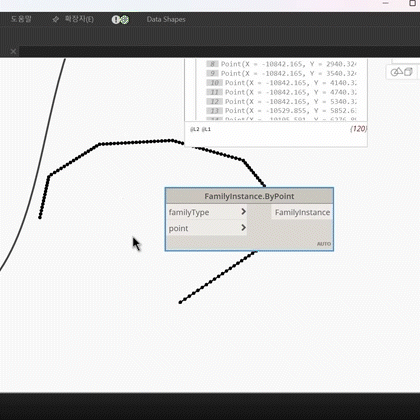Click the @L1 level label in preview
Image resolution: width=420 pixels, height=420 pixels.
pyautogui.click(x=206, y=129)
